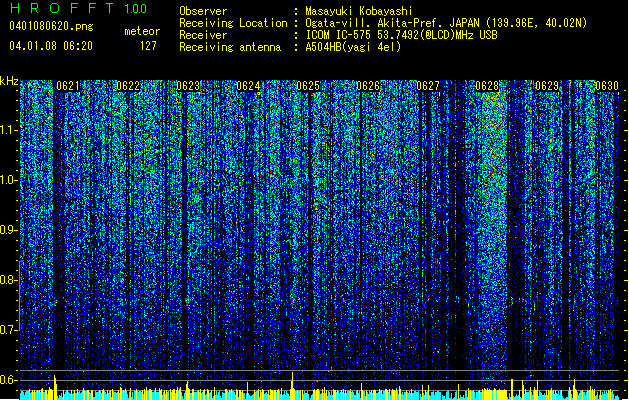629x400 pixels.
Task: Click the antenna A504HB(yagi 4el) text
Action: [353, 47]
